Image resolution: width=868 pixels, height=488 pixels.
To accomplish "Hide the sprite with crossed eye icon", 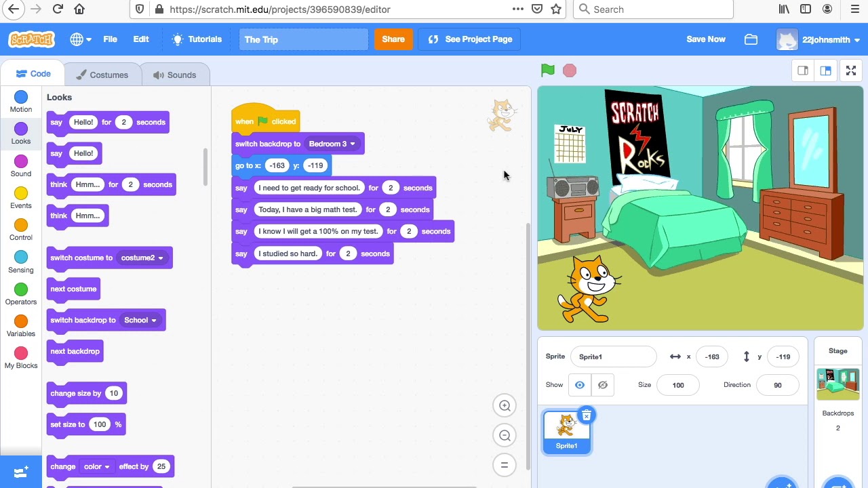I will click(x=602, y=385).
